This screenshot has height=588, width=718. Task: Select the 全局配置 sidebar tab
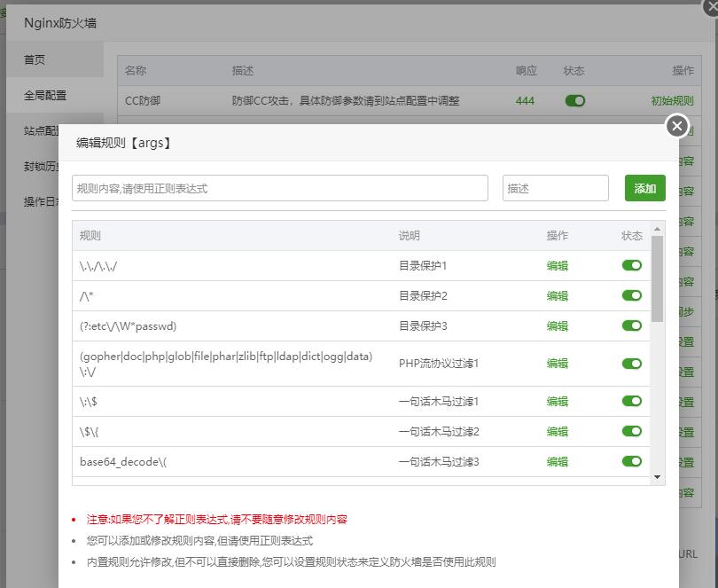click(45, 95)
